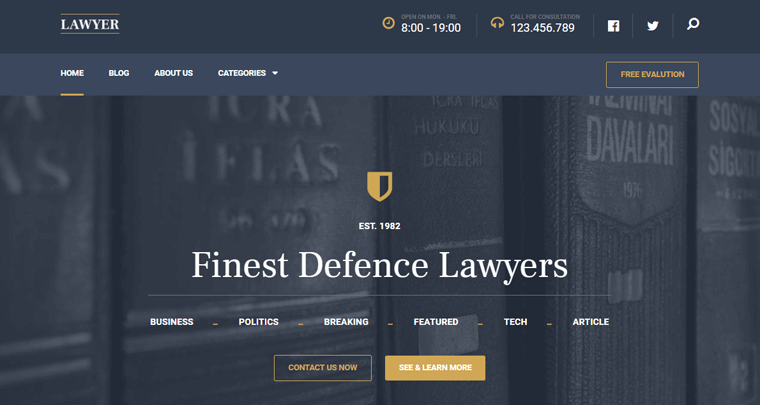Click the Open on Mon. - Fri. label
760x405 pixels.
[429, 17]
